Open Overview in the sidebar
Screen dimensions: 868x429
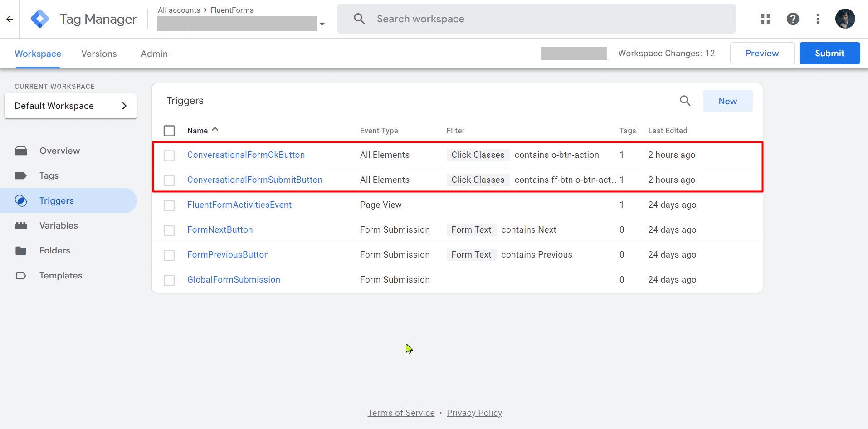pos(59,151)
